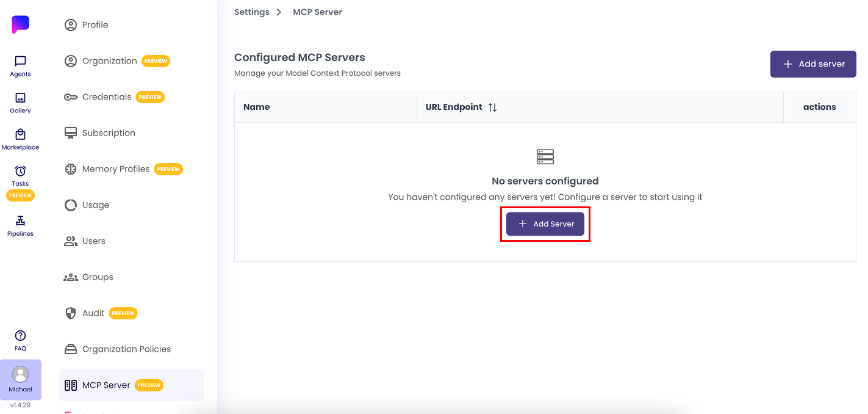Click PREVIEW badge next to Memory Profiles
868x414 pixels.
coord(168,169)
